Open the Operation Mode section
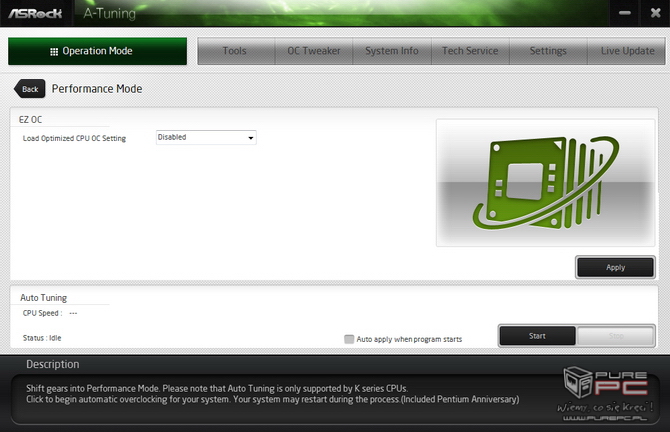Viewport: 670px width, 432px height. tap(97, 51)
